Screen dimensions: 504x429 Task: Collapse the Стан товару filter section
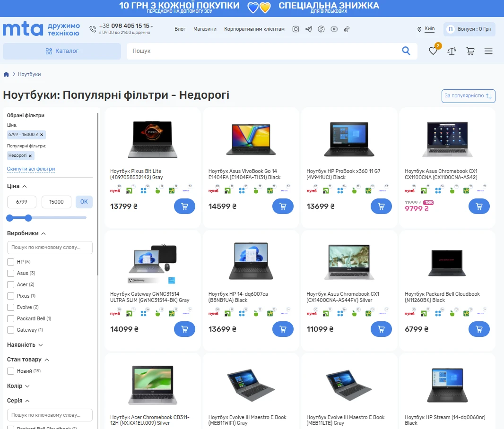(x=28, y=360)
